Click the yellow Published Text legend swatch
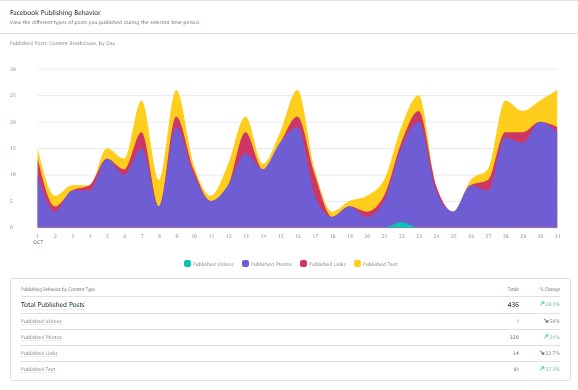The width and height of the screenshot is (578, 390). [357, 264]
